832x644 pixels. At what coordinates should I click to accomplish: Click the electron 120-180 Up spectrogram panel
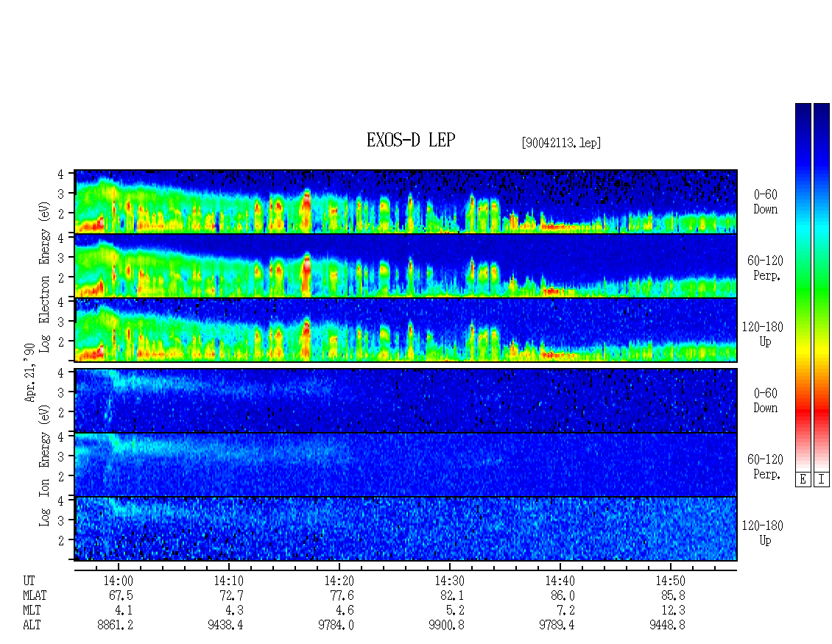(x=406, y=330)
